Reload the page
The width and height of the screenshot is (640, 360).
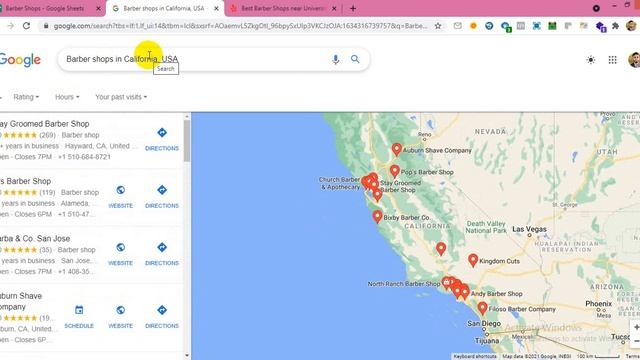point(27,26)
